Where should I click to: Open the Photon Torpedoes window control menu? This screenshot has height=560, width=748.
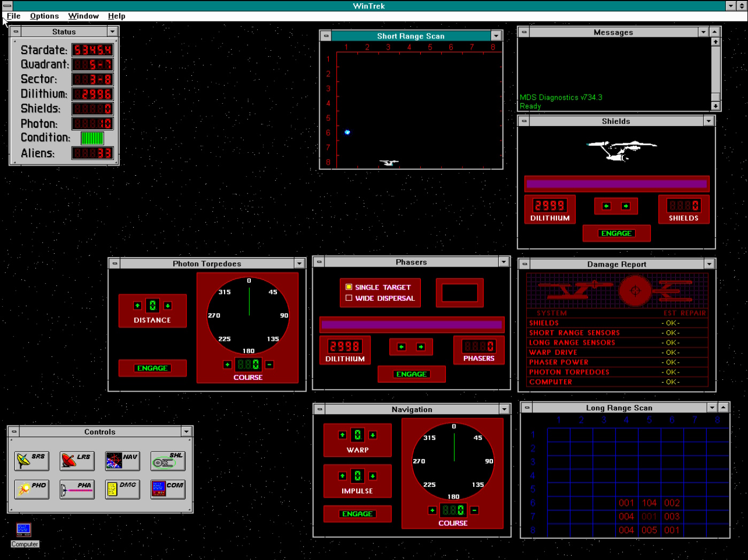coord(114,263)
